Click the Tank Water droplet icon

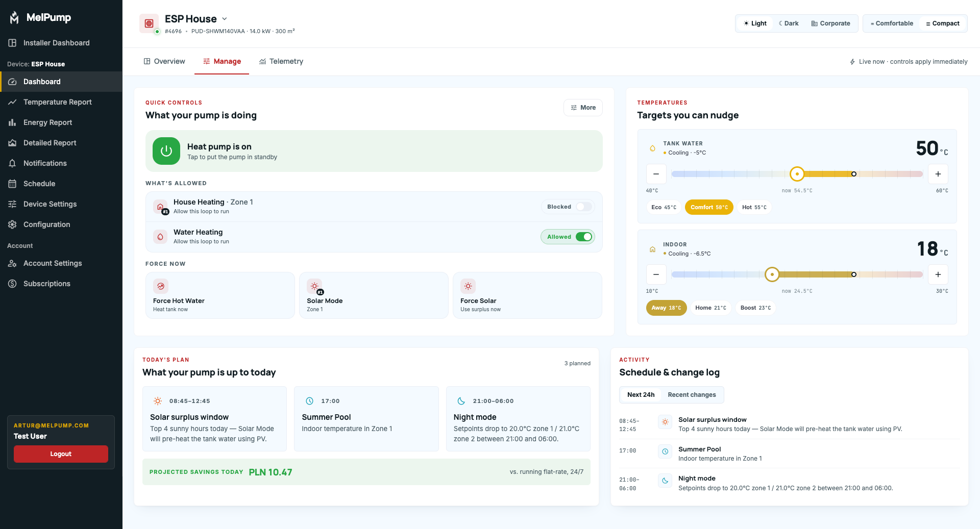pyautogui.click(x=652, y=148)
